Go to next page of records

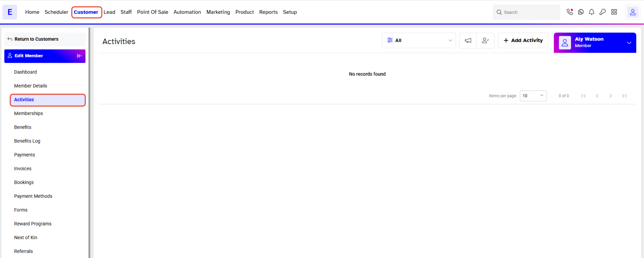[611, 96]
